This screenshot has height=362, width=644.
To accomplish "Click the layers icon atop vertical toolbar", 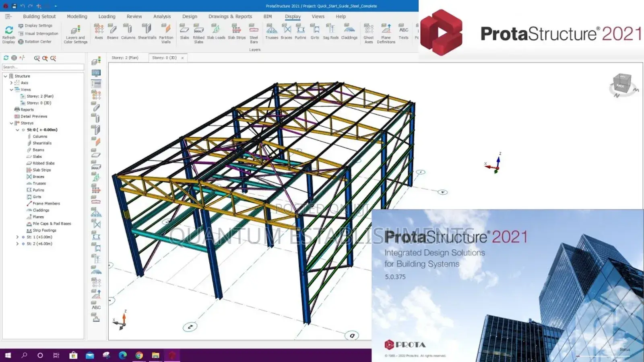I will pyautogui.click(x=96, y=61).
